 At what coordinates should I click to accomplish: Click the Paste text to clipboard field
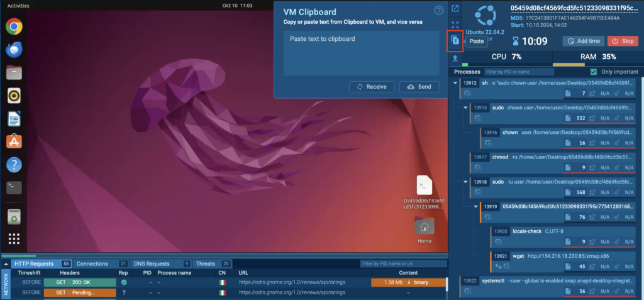361,53
